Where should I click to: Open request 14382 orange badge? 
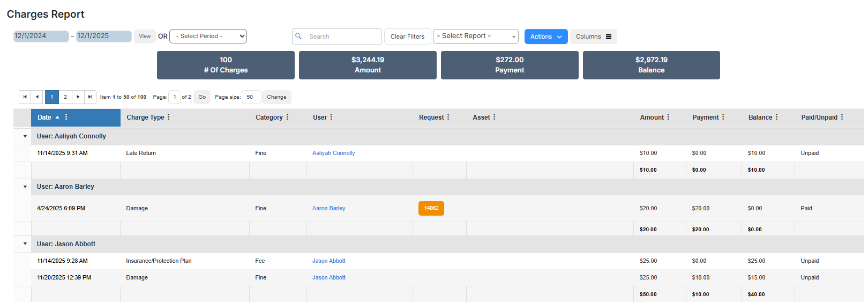click(x=431, y=208)
